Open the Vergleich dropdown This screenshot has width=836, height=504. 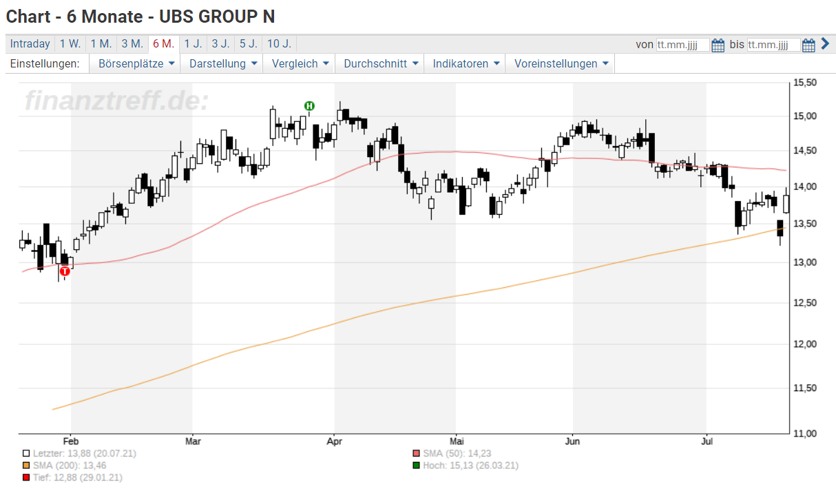tap(300, 64)
